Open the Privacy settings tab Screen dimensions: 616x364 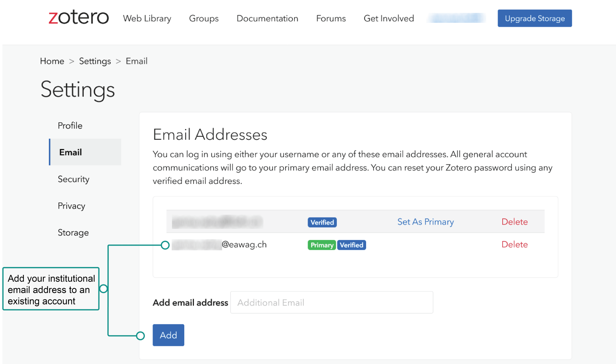[x=71, y=206]
